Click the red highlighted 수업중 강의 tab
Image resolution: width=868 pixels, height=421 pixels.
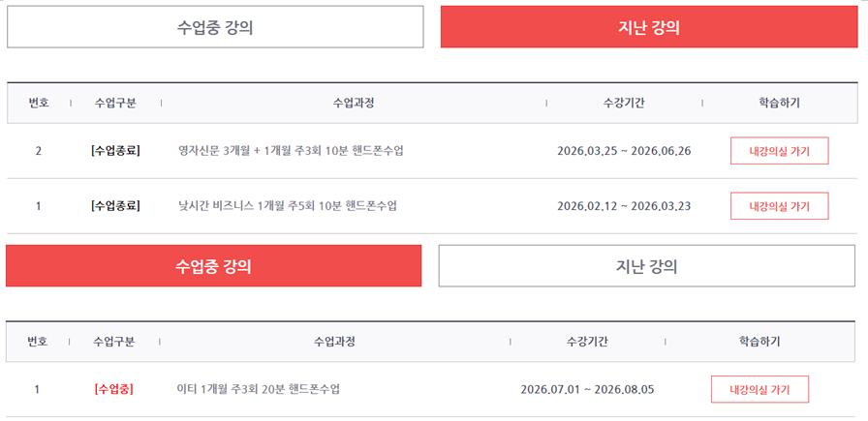click(x=214, y=266)
